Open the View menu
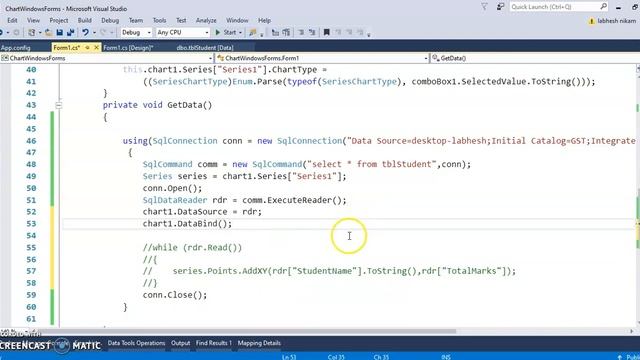 point(33,20)
